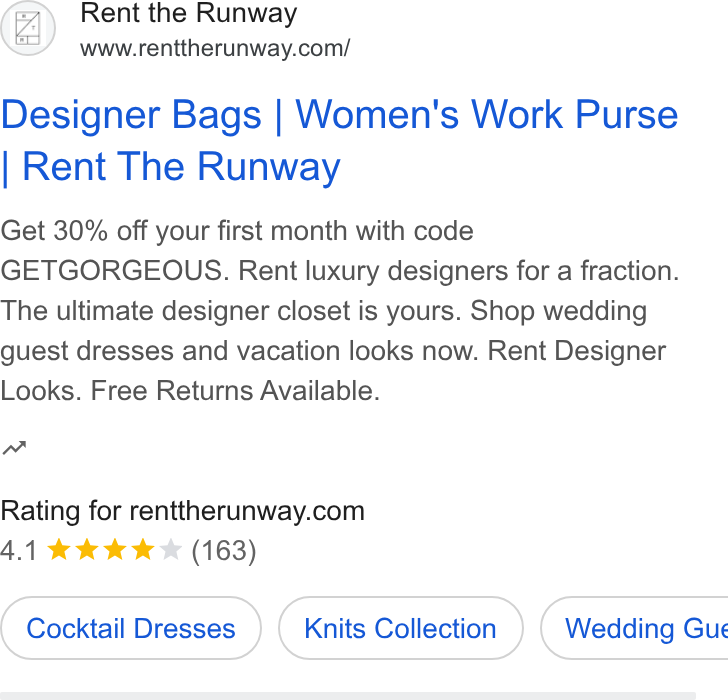Image resolution: width=728 pixels, height=700 pixels.
Task: Click the '| Rent The Runway' headline line
Action: coord(171,167)
